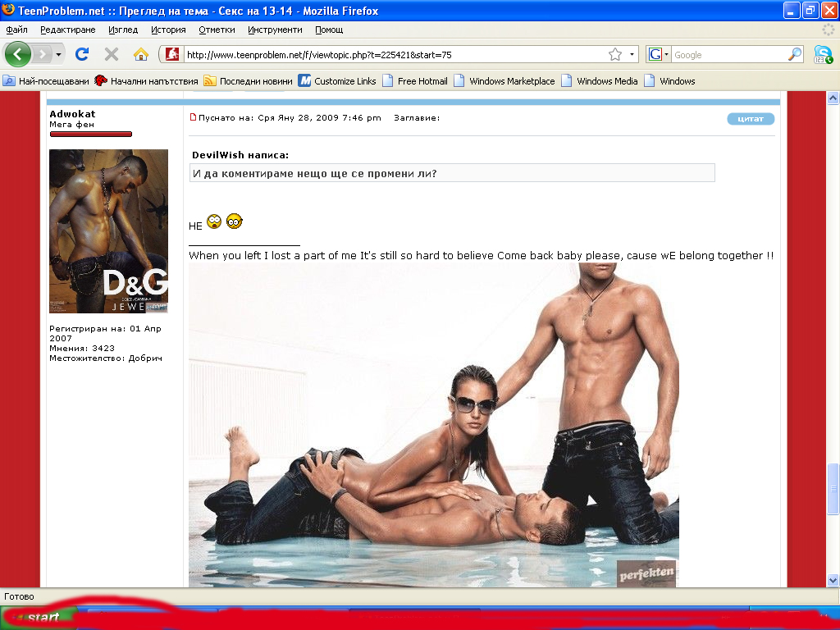840x630 pixels.
Task: Click the page scrollbar up arrow
Action: click(x=833, y=98)
